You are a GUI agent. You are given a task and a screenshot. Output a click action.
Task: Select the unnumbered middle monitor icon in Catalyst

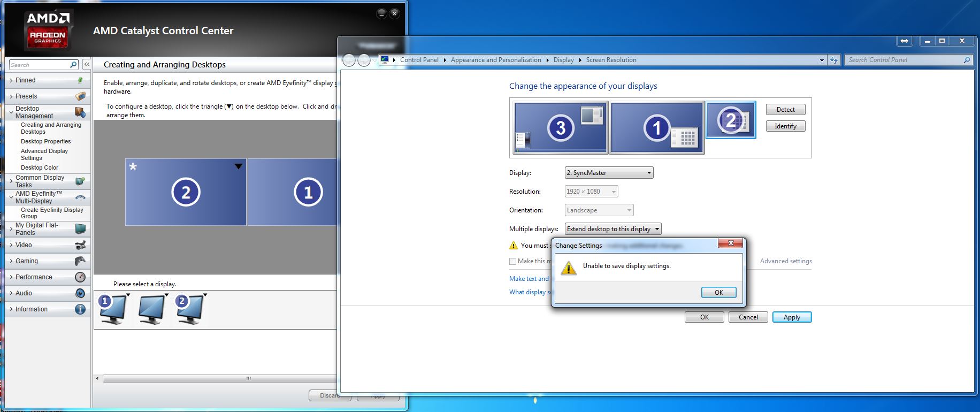pyautogui.click(x=151, y=309)
